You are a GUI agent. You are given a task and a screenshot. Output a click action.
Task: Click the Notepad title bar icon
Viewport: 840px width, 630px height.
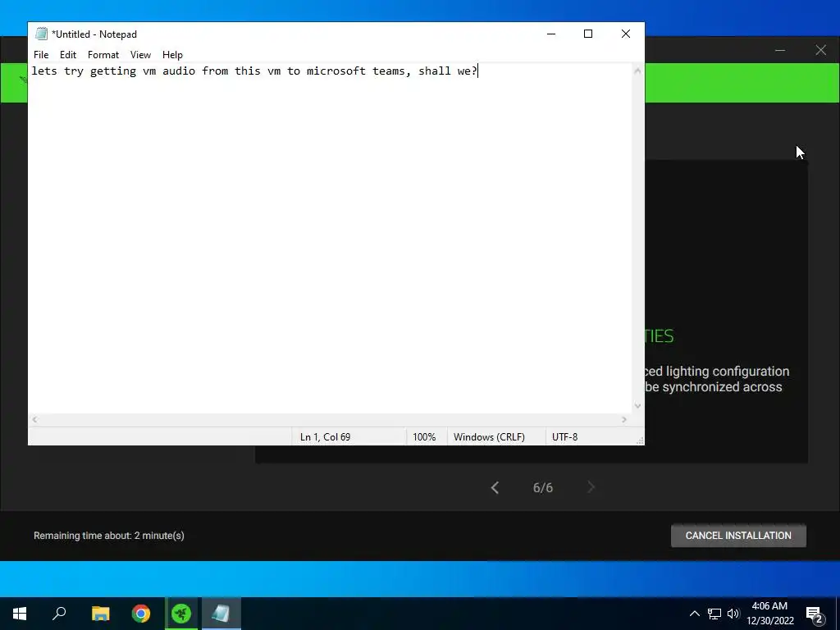tap(41, 34)
